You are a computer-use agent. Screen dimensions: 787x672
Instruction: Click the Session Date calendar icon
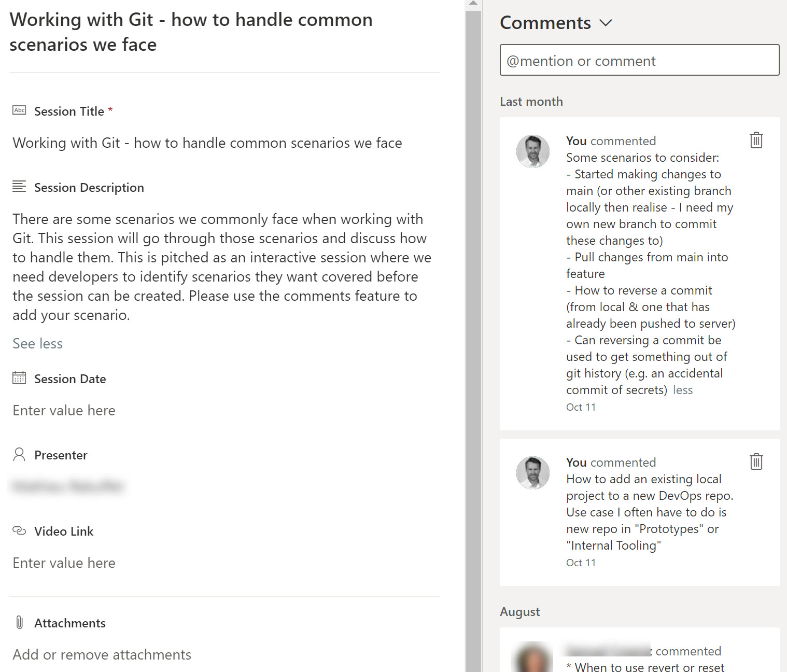pos(19,378)
